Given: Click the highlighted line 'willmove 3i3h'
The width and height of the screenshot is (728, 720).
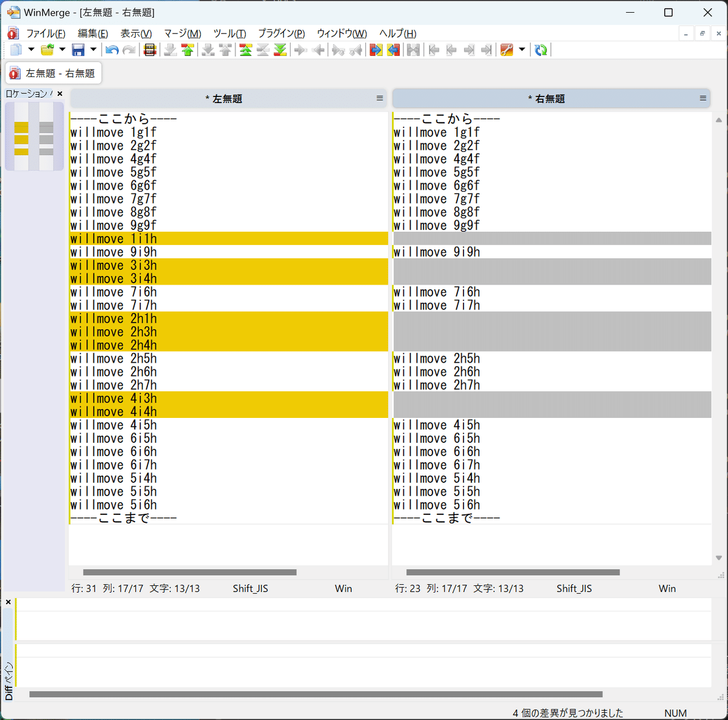Looking at the screenshot, I should click(x=229, y=265).
